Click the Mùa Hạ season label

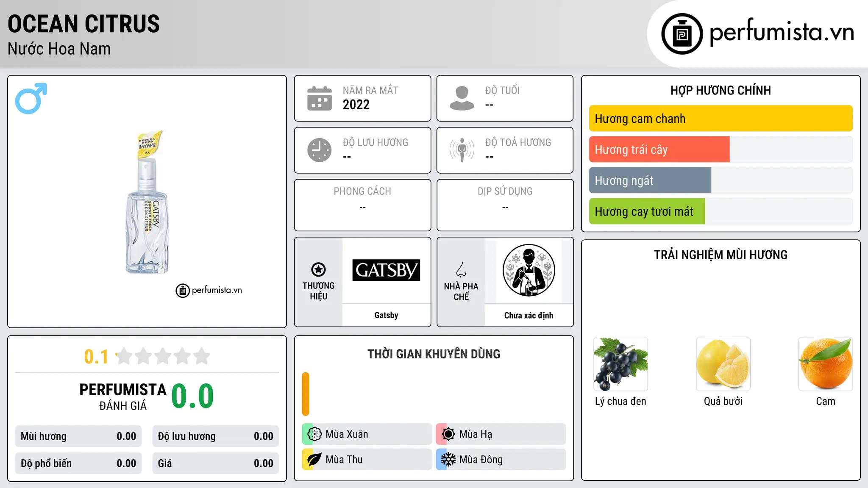[x=476, y=434]
